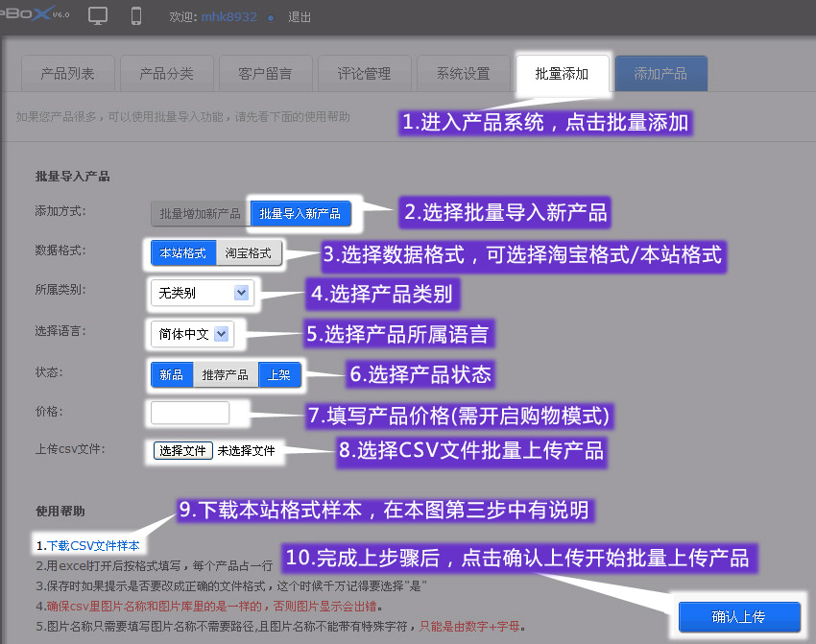Open the 简体中文 language dropdown

191,334
